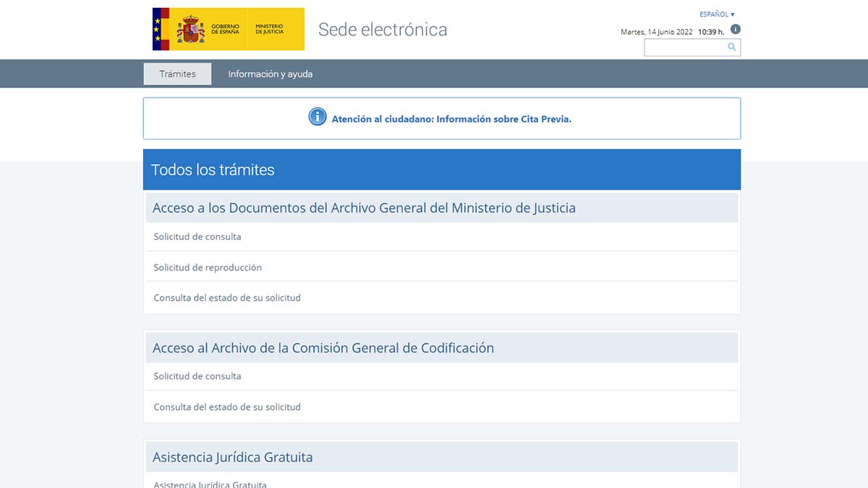Open Información sobre Cita Previa
This screenshot has height=488, width=868.
coord(451,119)
